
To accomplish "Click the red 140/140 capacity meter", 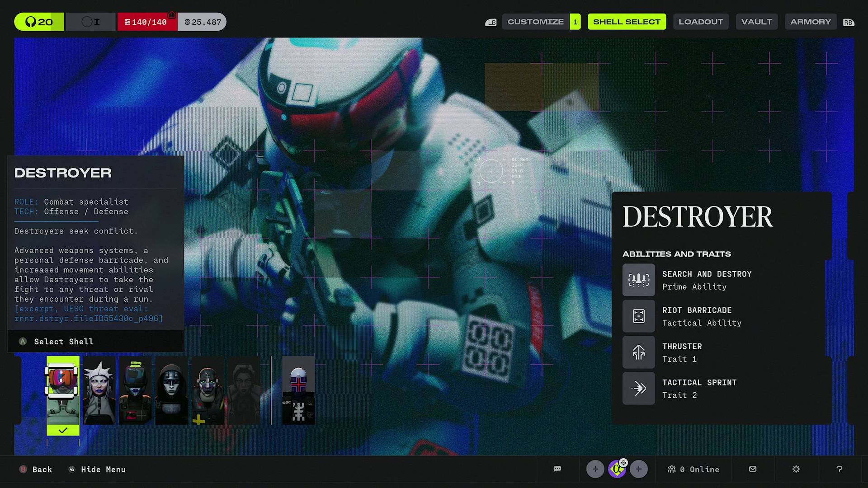I will pos(147,21).
